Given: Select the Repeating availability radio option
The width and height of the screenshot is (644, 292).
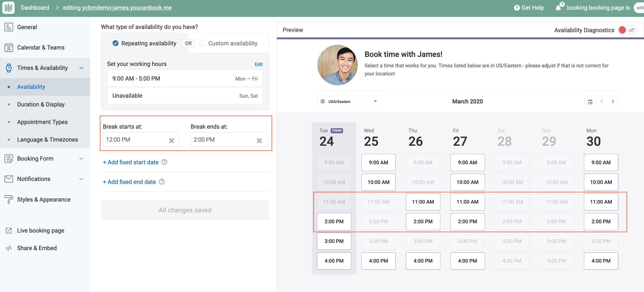Looking at the screenshot, I should click(x=115, y=43).
